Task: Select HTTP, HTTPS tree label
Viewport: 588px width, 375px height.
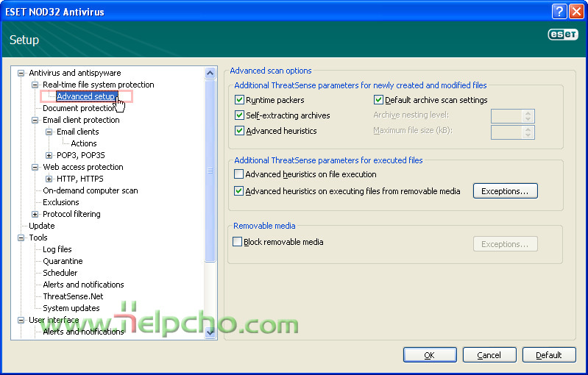Action: coord(80,179)
